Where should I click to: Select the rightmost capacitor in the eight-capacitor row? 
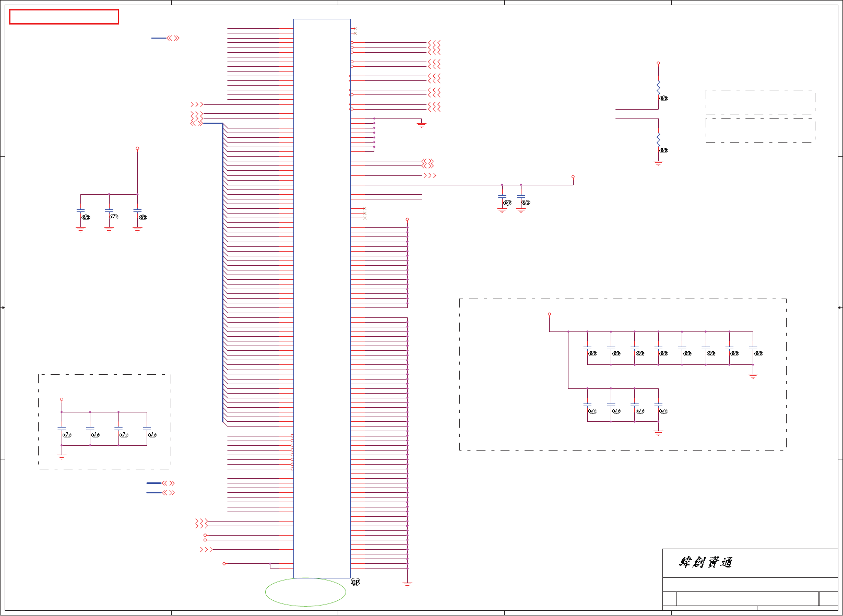click(x=753, y=348)
